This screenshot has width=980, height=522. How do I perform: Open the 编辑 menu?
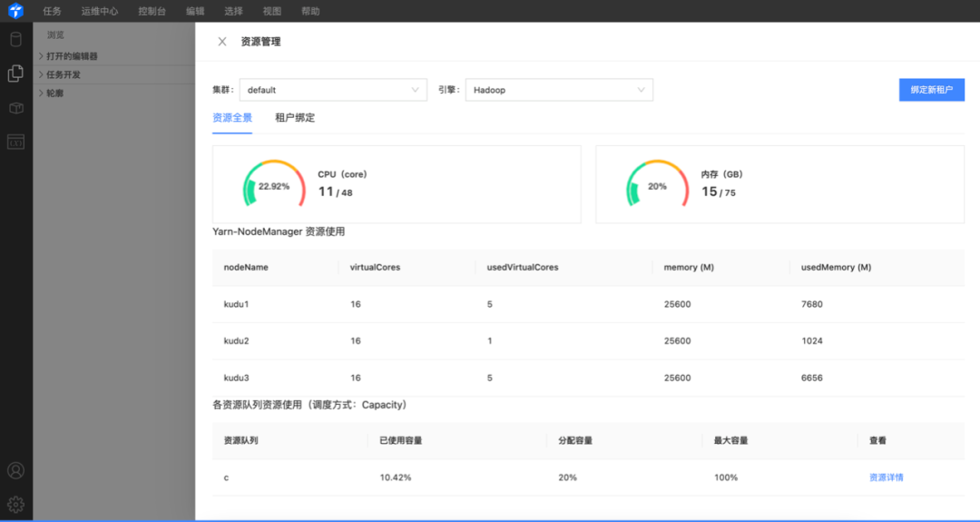[x=195, y=11]
